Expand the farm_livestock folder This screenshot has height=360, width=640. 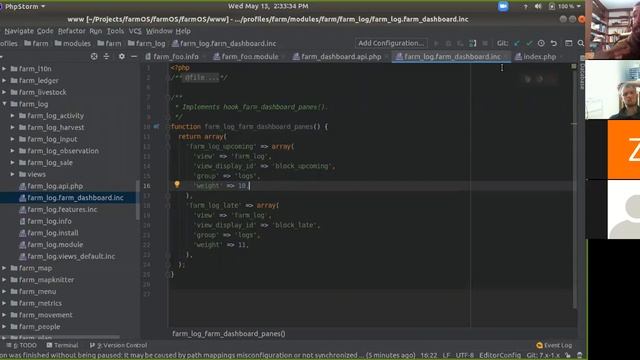(x=4, y=92)
